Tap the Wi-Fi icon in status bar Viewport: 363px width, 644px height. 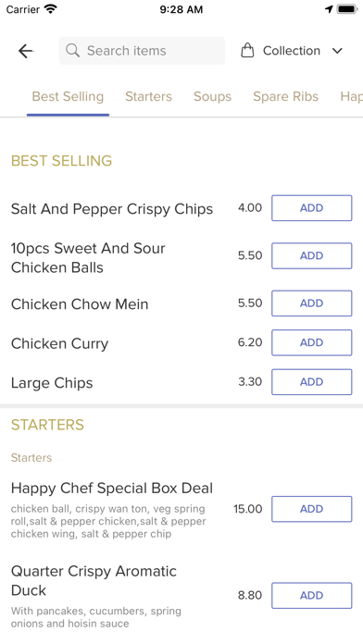tap(51, 9)
